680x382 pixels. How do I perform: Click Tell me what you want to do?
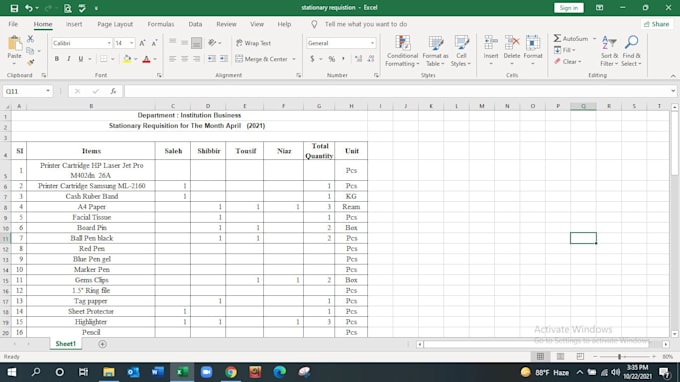tap(366, 24)
